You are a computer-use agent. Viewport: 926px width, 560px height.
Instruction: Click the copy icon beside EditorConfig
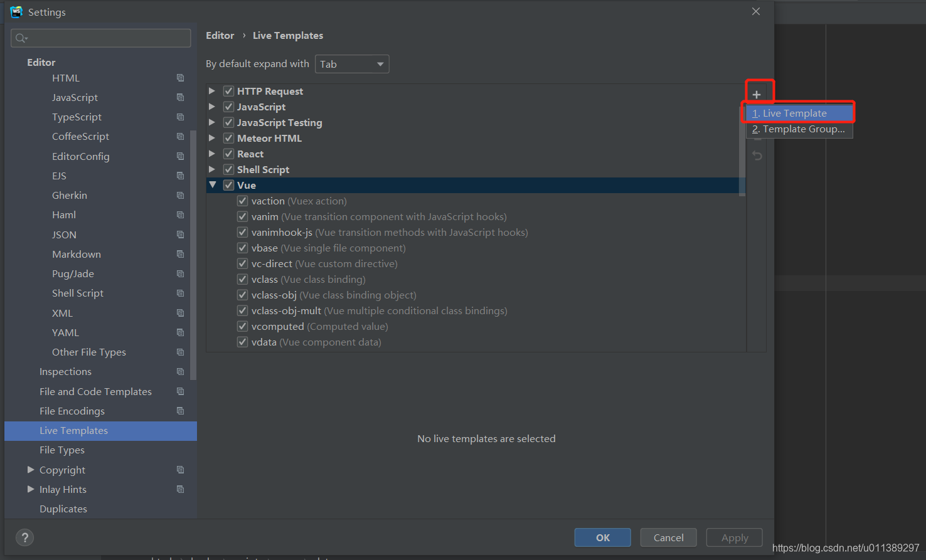point(181,156)
